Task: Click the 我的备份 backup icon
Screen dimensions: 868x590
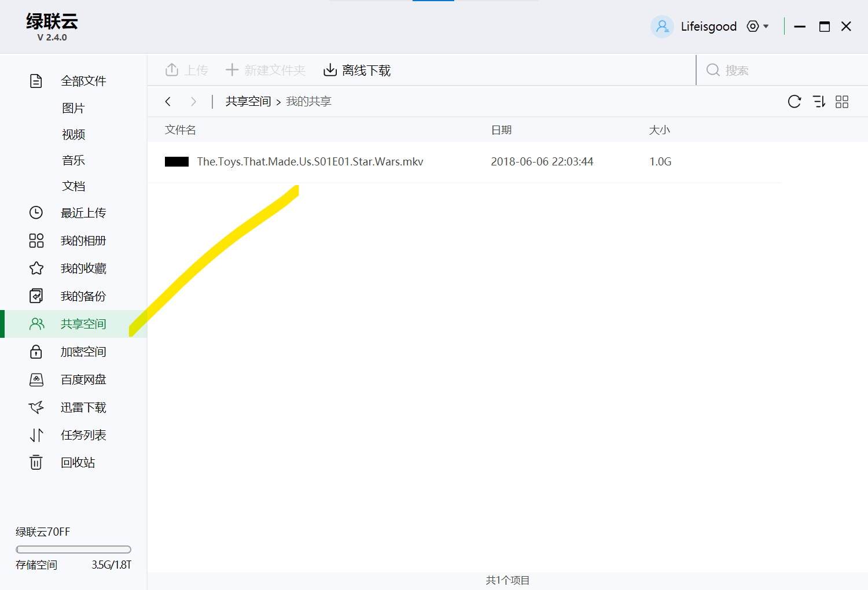Action: (36, 296)
